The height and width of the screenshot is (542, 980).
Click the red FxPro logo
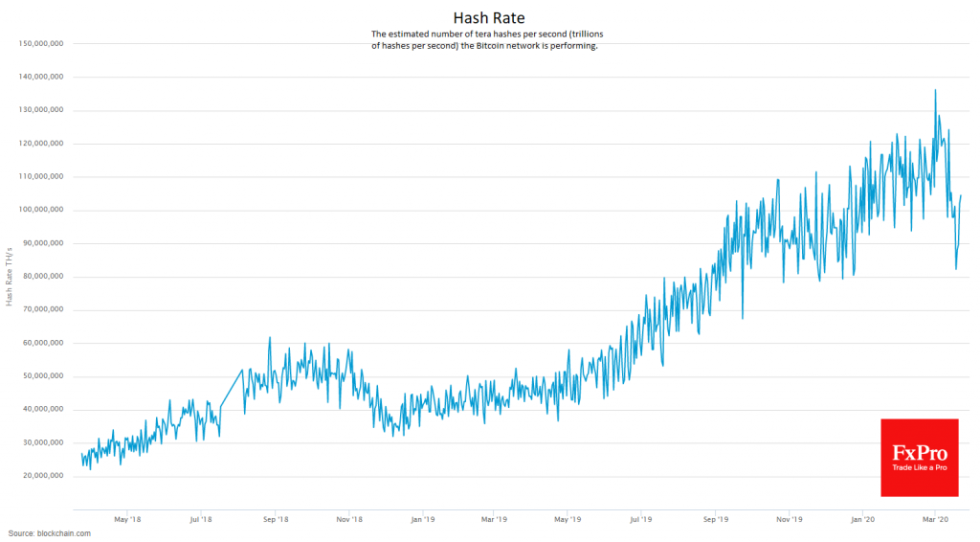[919, 457]
